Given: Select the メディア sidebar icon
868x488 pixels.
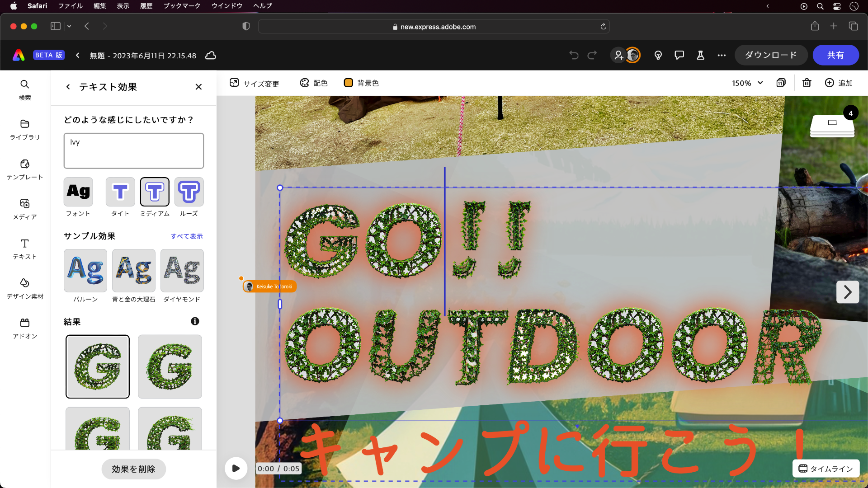Looking at the screenshot, I should (24, 209).
